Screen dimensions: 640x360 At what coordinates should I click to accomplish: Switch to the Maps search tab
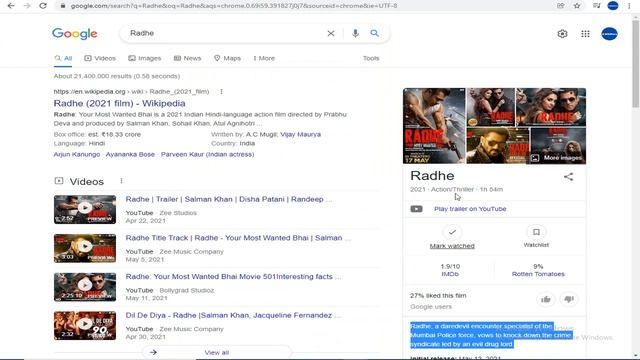pyautogui.click(x=227, y=58)
